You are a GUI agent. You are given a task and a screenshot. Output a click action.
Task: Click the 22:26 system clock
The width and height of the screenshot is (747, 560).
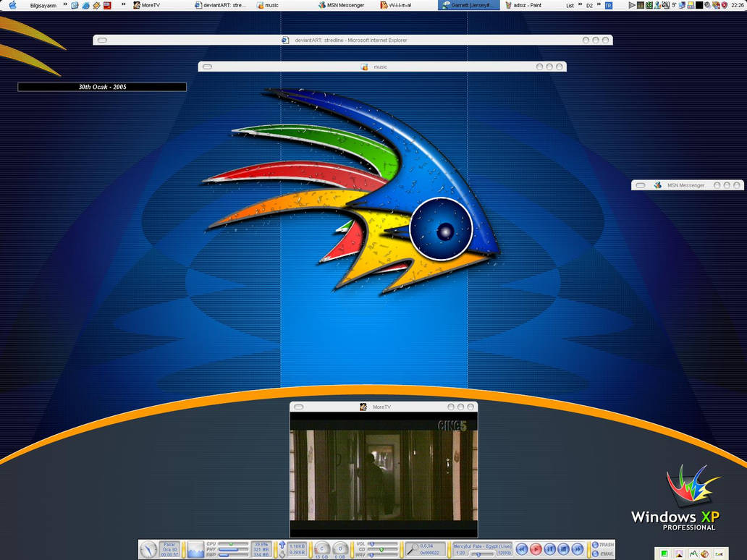pos(737,5)
